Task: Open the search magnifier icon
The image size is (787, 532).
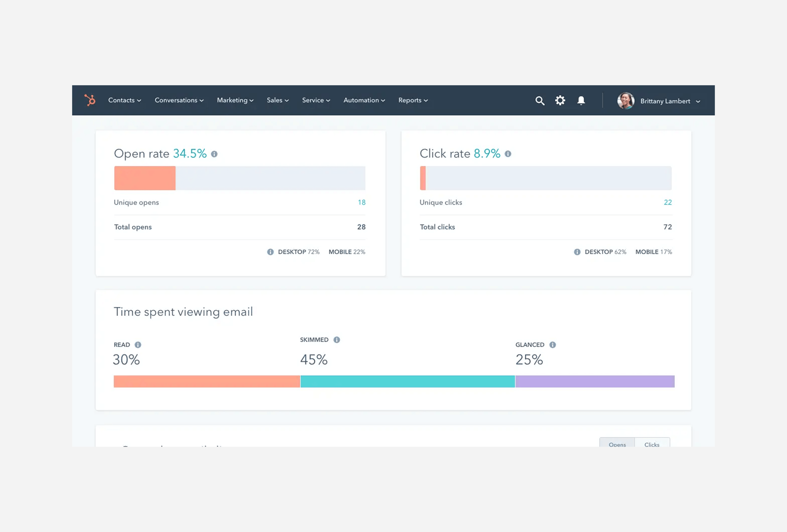Action: coord(539,101)
